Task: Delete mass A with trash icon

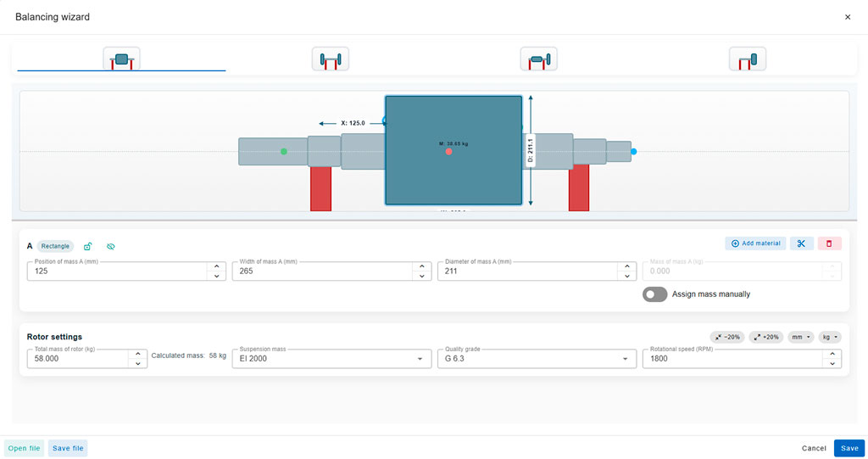Action: [x=829, y=243]
